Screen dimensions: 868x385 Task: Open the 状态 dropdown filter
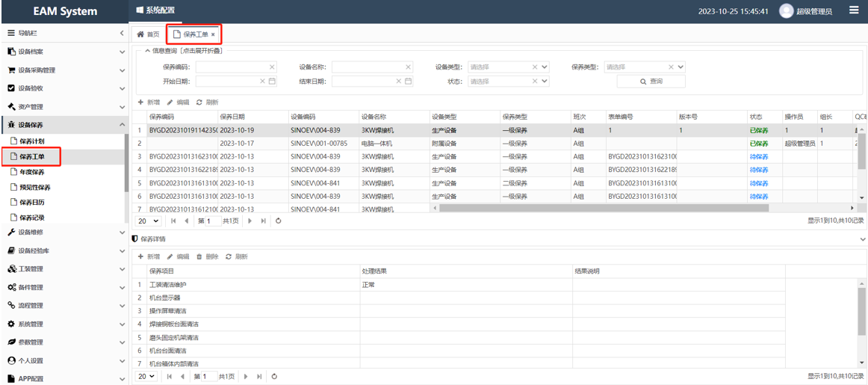[545, 81]
